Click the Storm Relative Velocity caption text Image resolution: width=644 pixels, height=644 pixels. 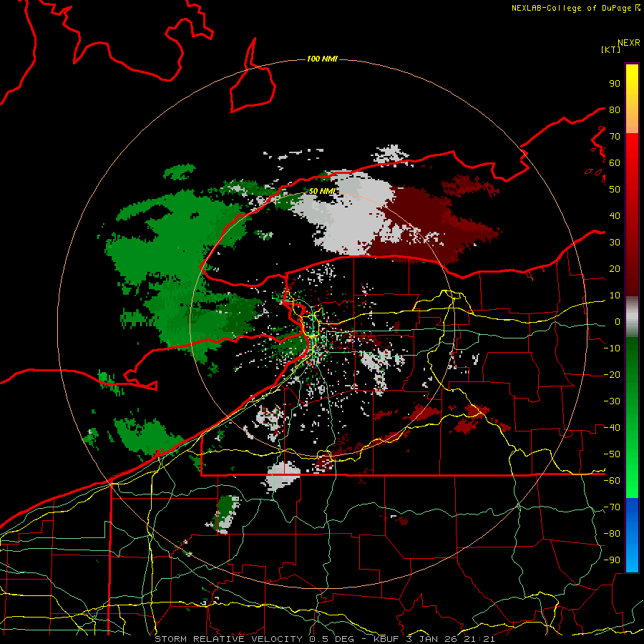pos(324,639)
